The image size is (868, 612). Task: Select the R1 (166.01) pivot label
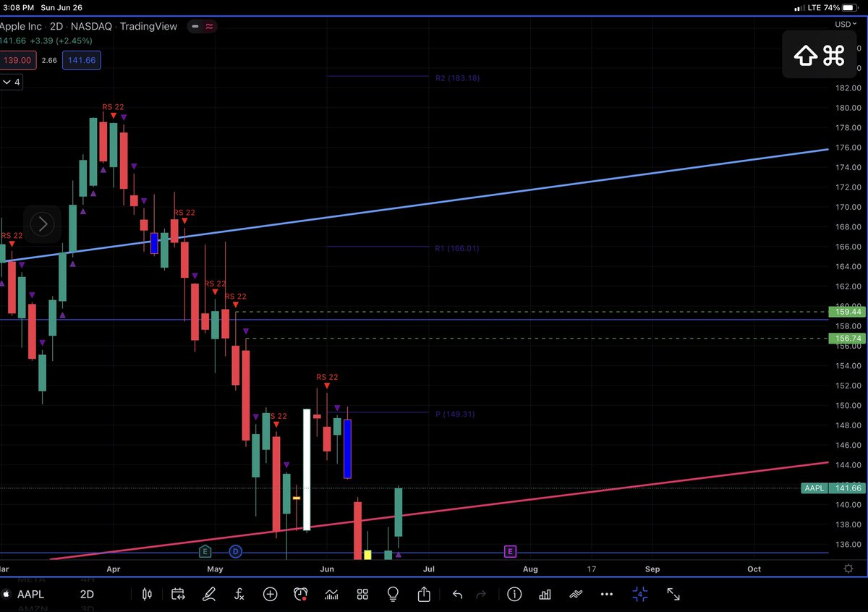coord(456,248)
